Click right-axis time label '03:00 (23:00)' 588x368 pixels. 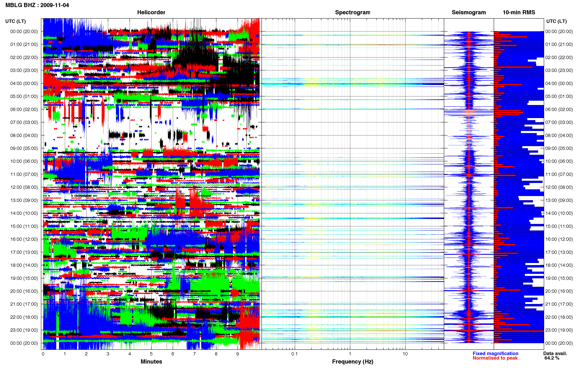[559, 70]
